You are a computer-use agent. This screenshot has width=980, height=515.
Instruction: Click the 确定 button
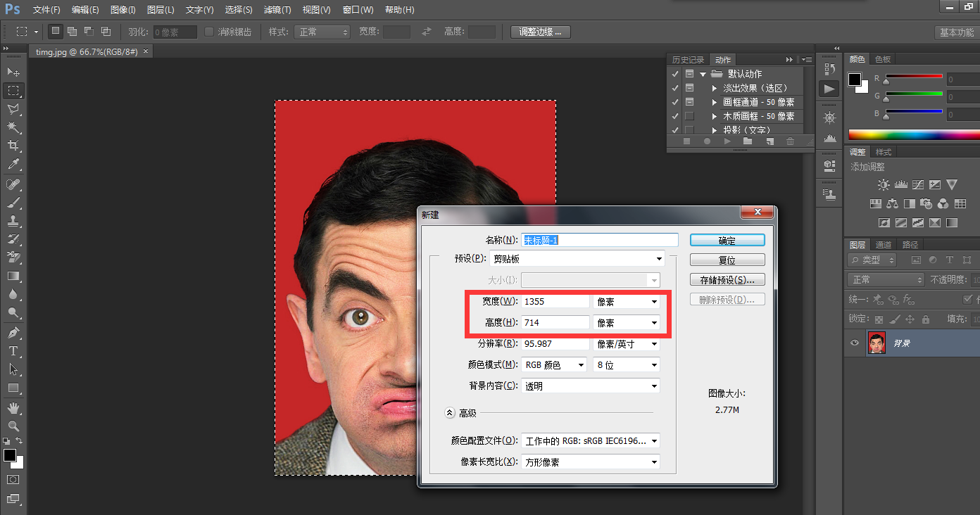[727, 241]
